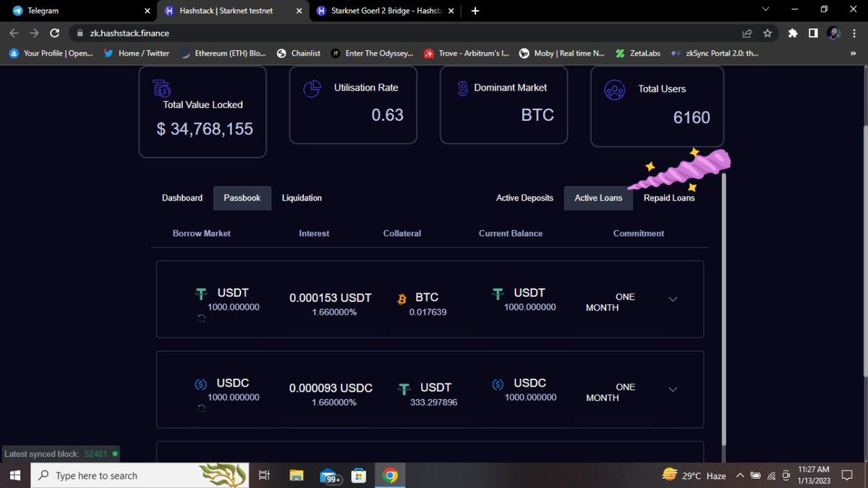
Task: Open the Enter The Odyssey bookmark
Action: [x=371, y=53]
